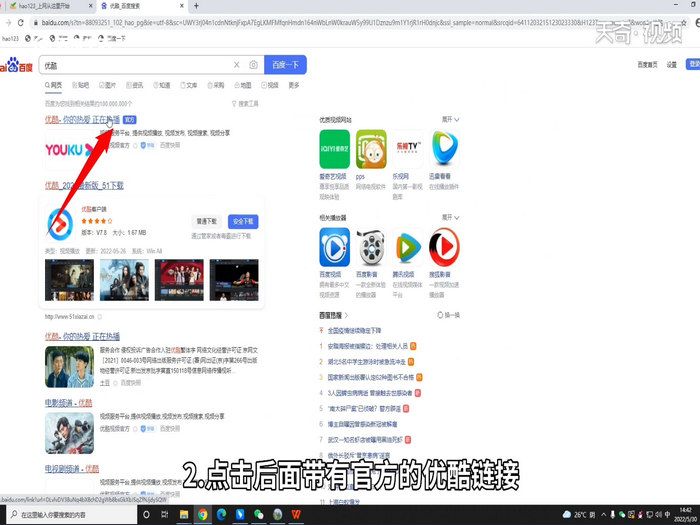The width and height of the screenshot is (700, 525).
Task: Open a new browser tab
Action: 196,6
